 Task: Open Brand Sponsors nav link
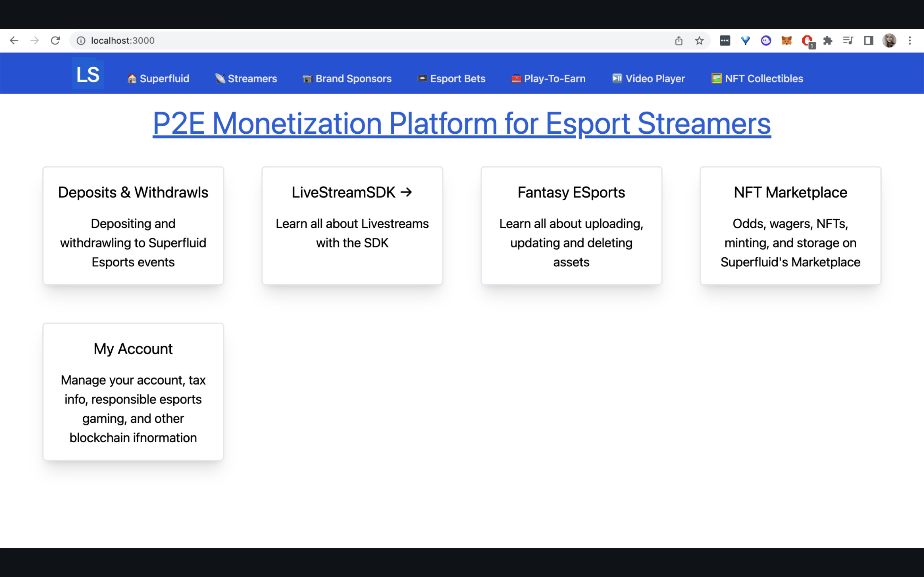point(347,79)
